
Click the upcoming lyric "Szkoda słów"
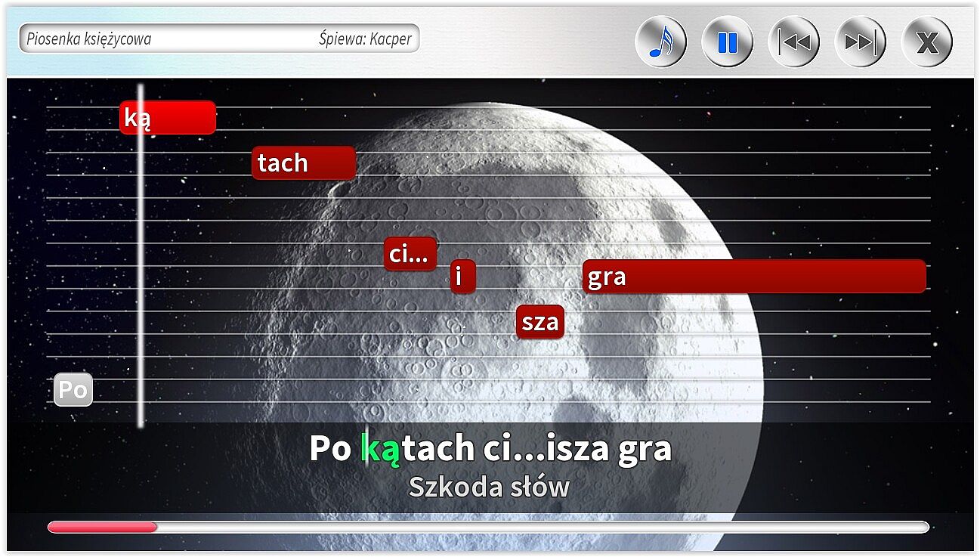(489, 487)
